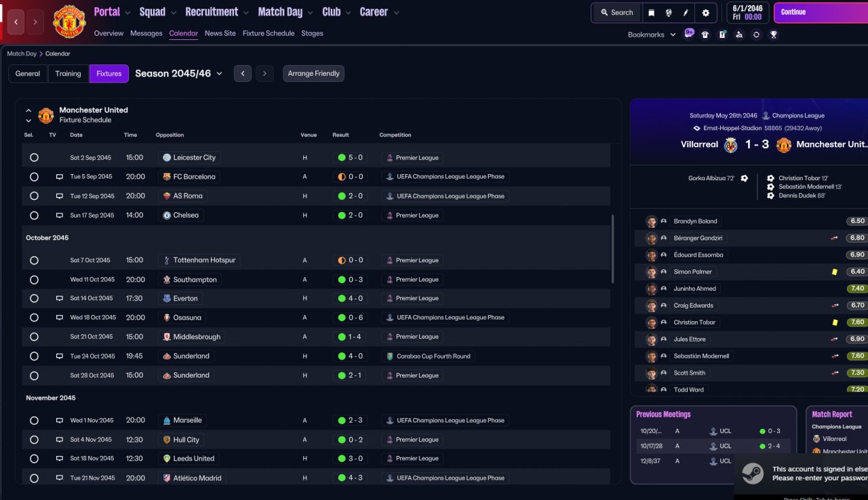Click Christian Tobar in the player ratings list
The height and width of the screenshot is (500, 868).
point(694,322)
